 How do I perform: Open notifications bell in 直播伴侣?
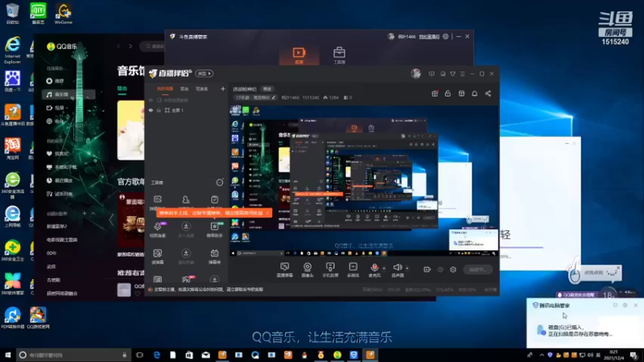(x=474, y=93)
